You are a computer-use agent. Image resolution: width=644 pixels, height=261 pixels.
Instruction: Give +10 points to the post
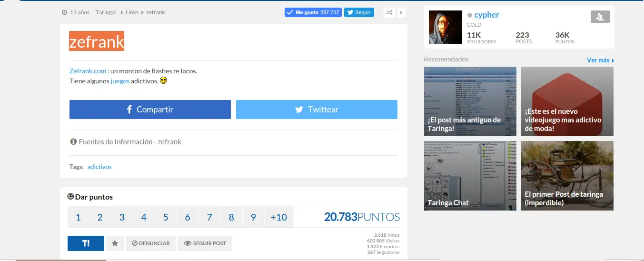click(x=278, y=217)
